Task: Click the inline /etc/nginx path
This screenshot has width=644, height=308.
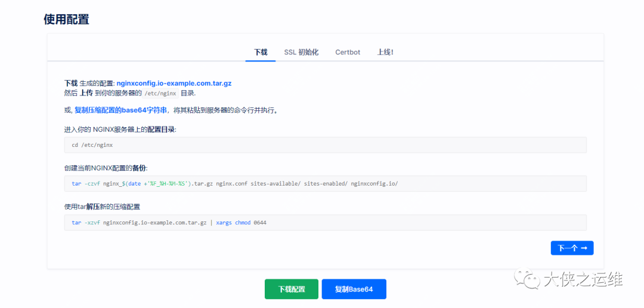Action: coord(161,93)
